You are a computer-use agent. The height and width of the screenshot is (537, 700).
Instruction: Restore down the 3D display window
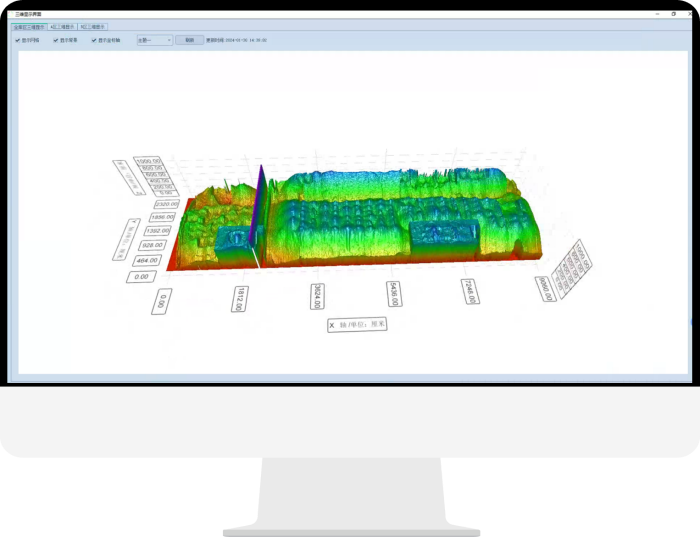coord(672,14)
